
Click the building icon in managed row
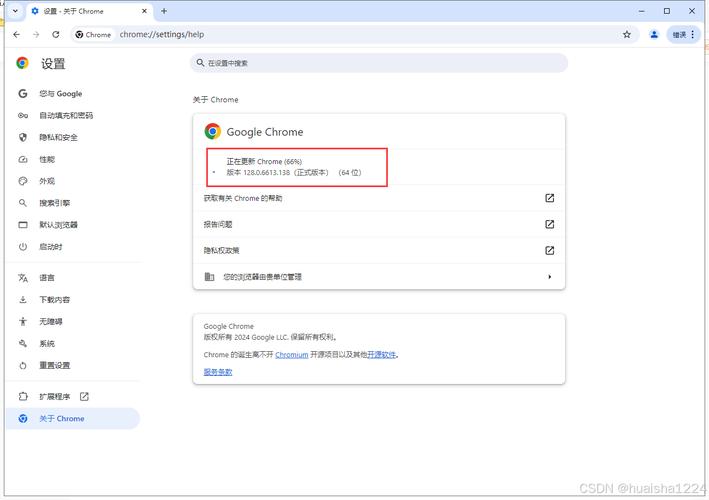tap(209, 277)
